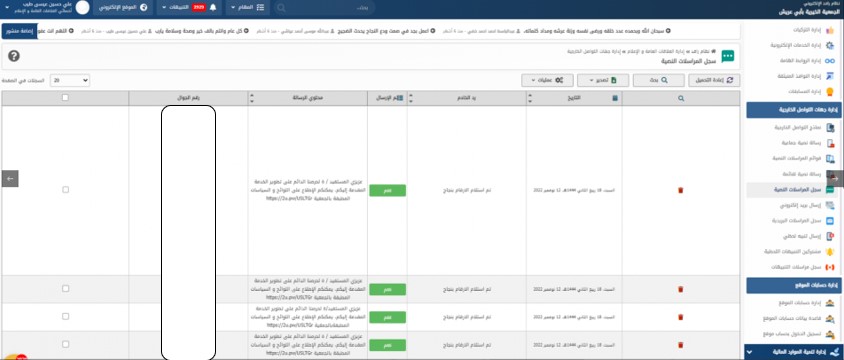The image size is (844, 360).
Task: Click the thumbs-up icon for إدارة التزكيات
Action: 830,31
